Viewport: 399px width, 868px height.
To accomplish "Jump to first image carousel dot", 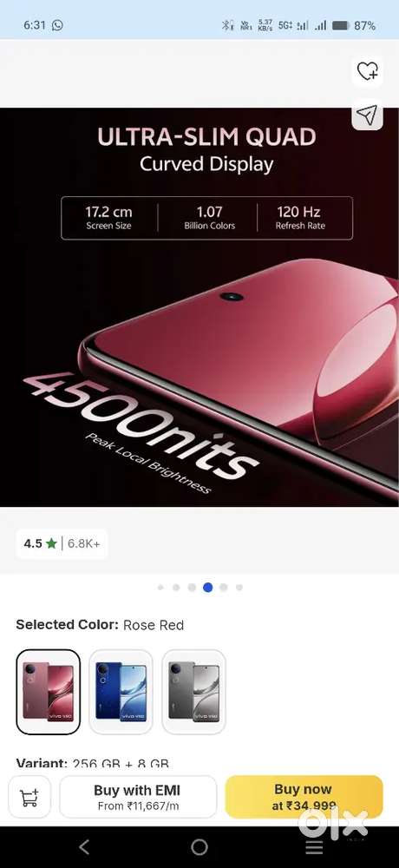I will [160, 588].
